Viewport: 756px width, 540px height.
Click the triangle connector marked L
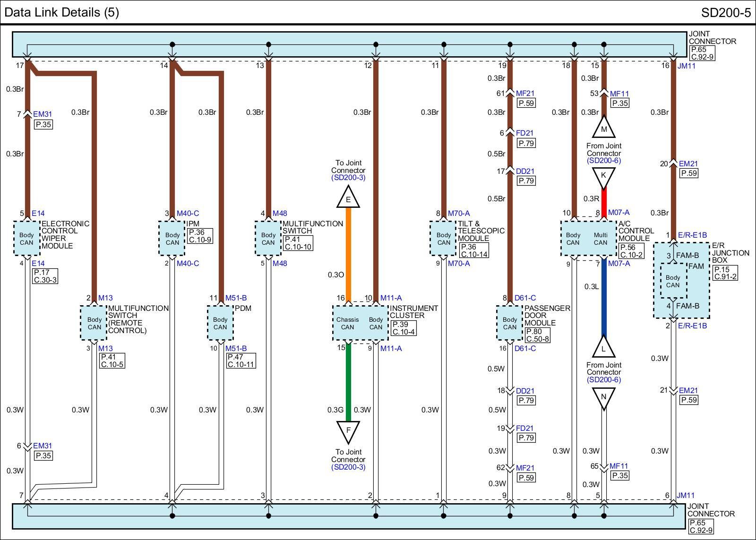[603, 348]
